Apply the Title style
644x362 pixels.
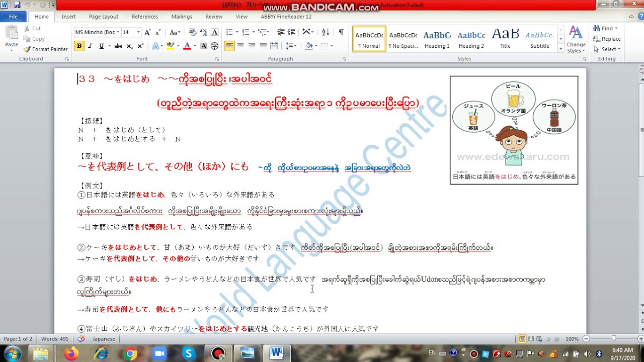(505, 39)
